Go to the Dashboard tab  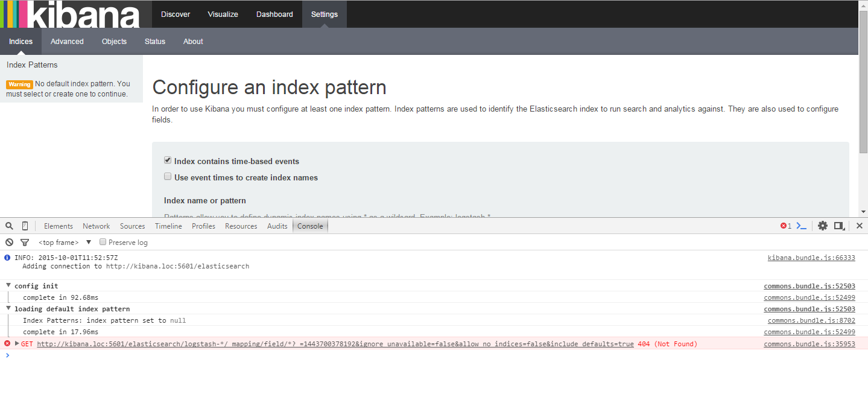coord(274,14)
